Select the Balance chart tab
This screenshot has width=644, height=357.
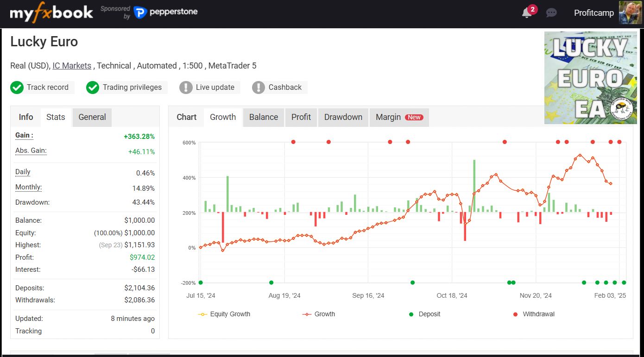click(x=264, y=117)
